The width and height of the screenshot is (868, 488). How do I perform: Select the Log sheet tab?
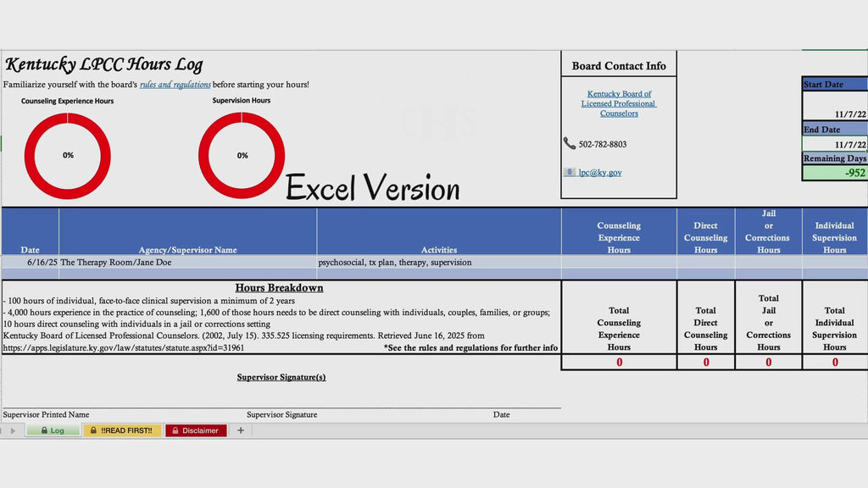pos(53,430)
